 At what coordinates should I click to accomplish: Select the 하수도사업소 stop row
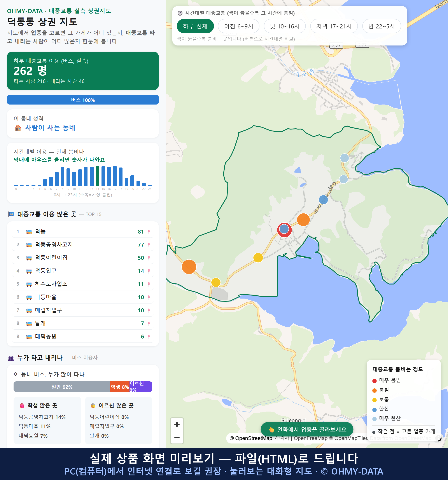pyautogui.click(x=83, y=284)
